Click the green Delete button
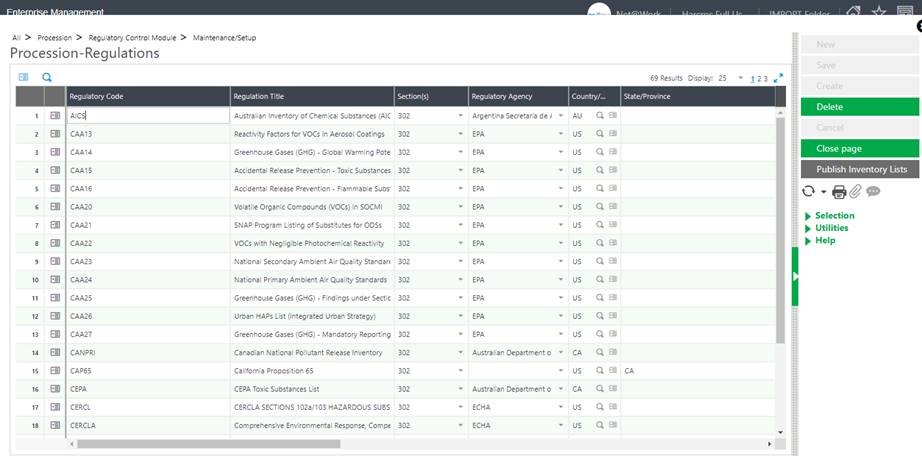This screenshot has height=456, width=922. coord(859,107)
